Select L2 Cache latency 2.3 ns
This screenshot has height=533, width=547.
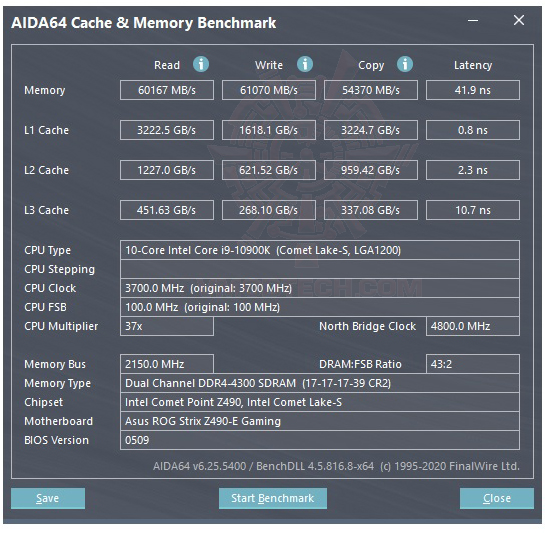pyautogui.click(x=473, y=170)
